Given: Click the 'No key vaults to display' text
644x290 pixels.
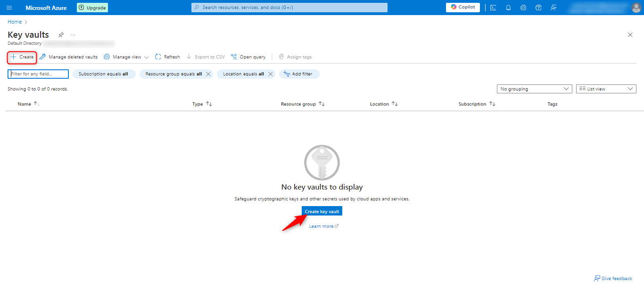Looking at the screenshot, I should coord(322,187).
